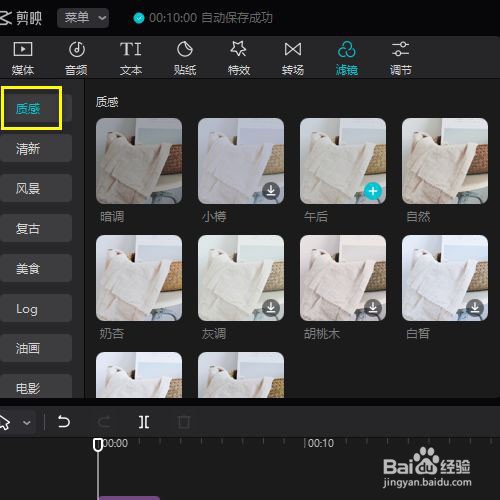The image size is (500, 500).
Task: Click the selection pointer tool icon
Action: (5, 422)
